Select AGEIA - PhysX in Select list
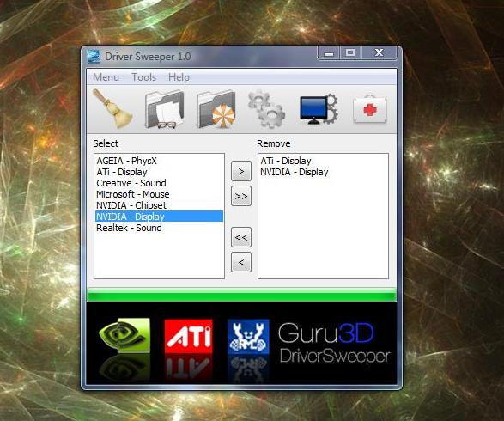The height and width of the screenshot is (421, 504). (x=159, y=161)
